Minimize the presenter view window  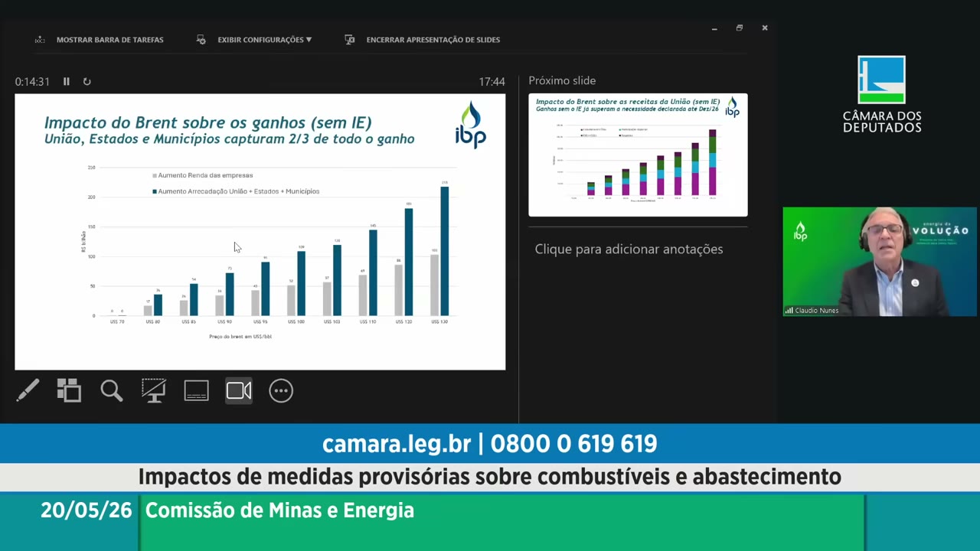714,28
